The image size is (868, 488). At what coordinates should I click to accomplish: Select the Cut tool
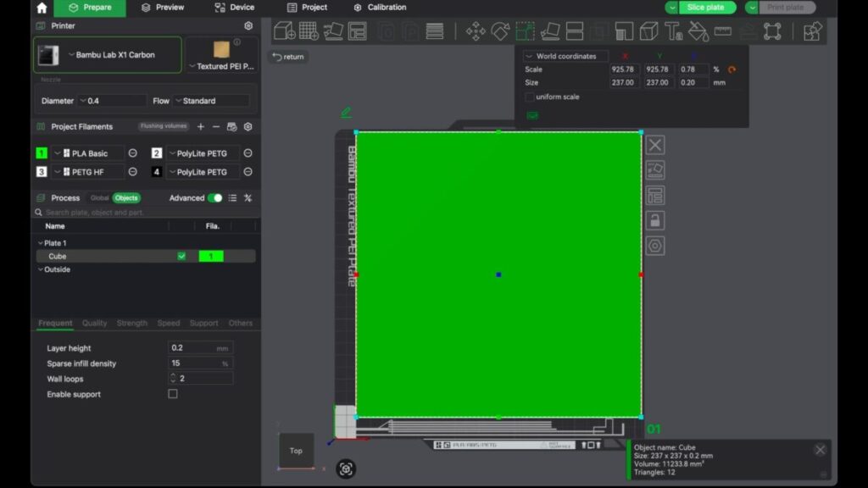575,31
